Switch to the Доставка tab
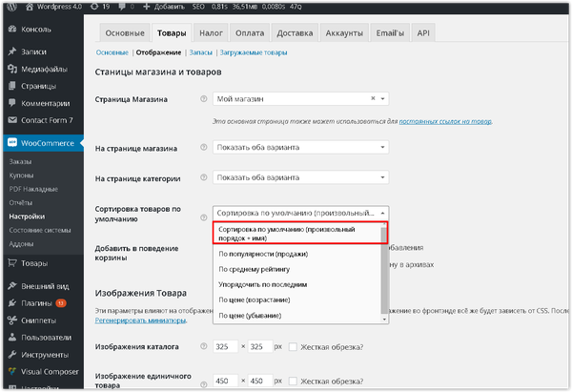The width and height of the screenshot is (572, 392). (295, 33)
